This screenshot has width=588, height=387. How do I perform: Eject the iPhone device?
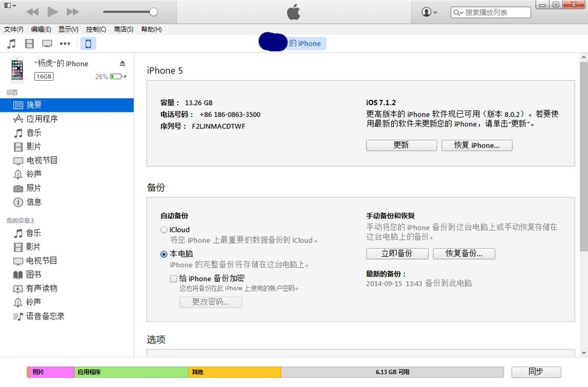coord(122,63)
